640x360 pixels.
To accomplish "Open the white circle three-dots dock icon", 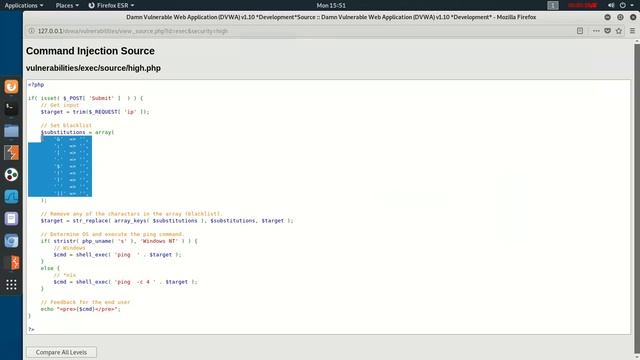I will click(11, 175).
